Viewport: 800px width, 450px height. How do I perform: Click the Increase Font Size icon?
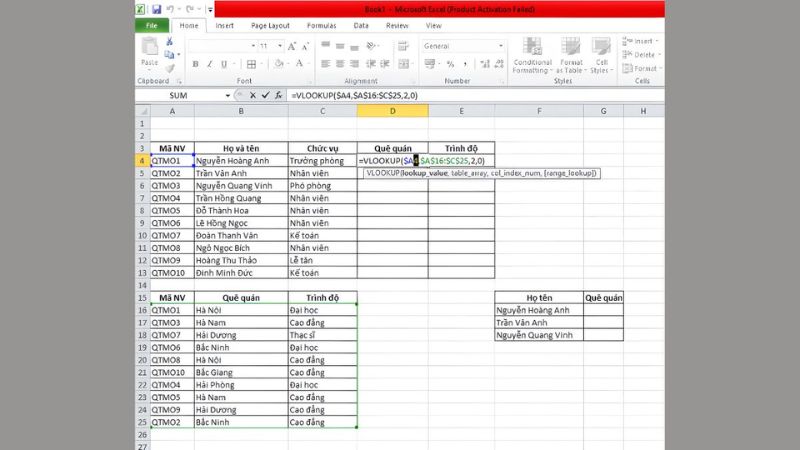point(292,46)
